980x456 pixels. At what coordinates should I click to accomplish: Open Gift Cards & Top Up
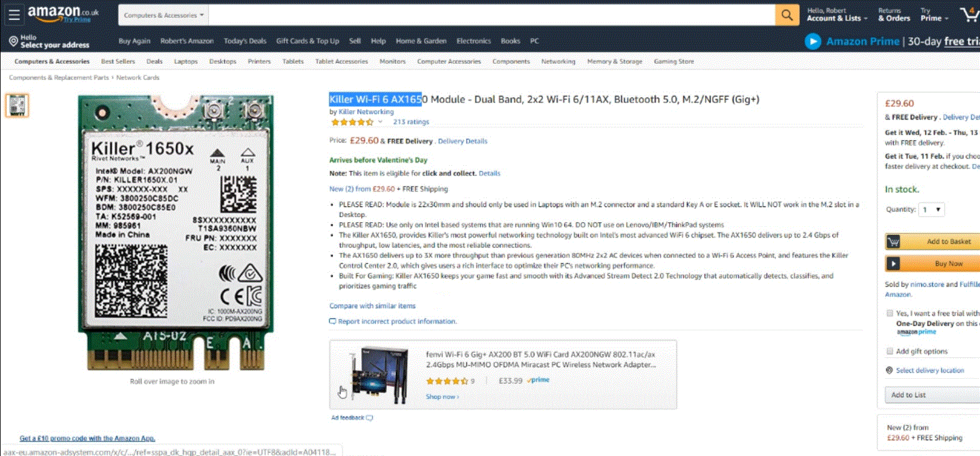point(307,41)
